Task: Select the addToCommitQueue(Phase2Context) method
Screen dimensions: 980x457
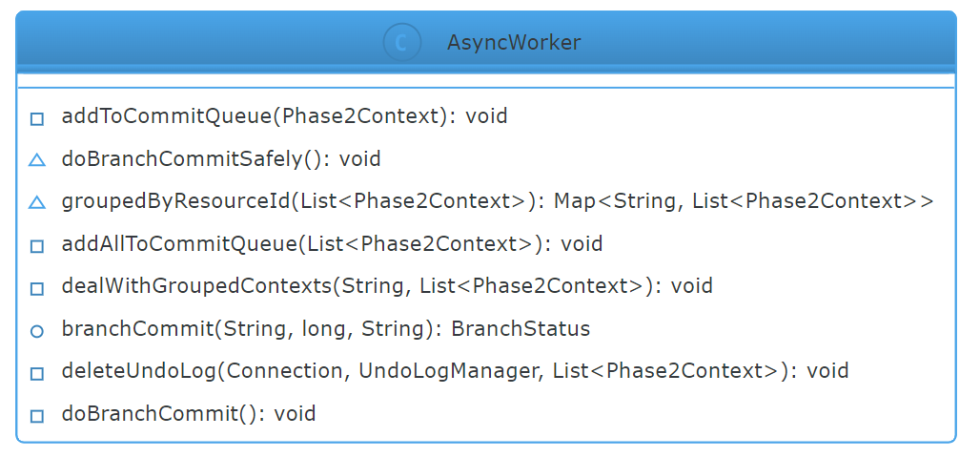Action: tap(284, 116)
